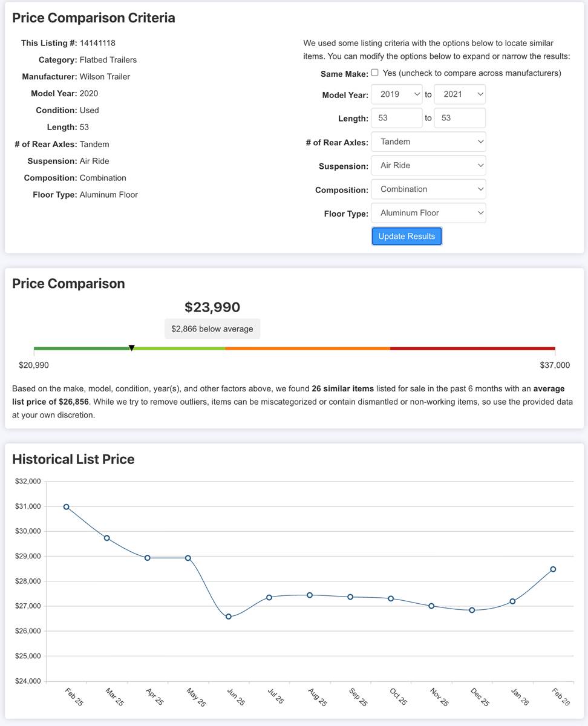Click the red price bar segment

point(472,348)
